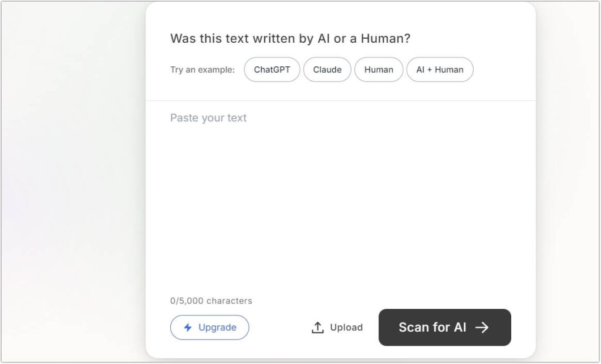Viewport: 601px width, 364px height.
Task: Click the right arrow icon on Scan button
Action: [x=482, y=328]
